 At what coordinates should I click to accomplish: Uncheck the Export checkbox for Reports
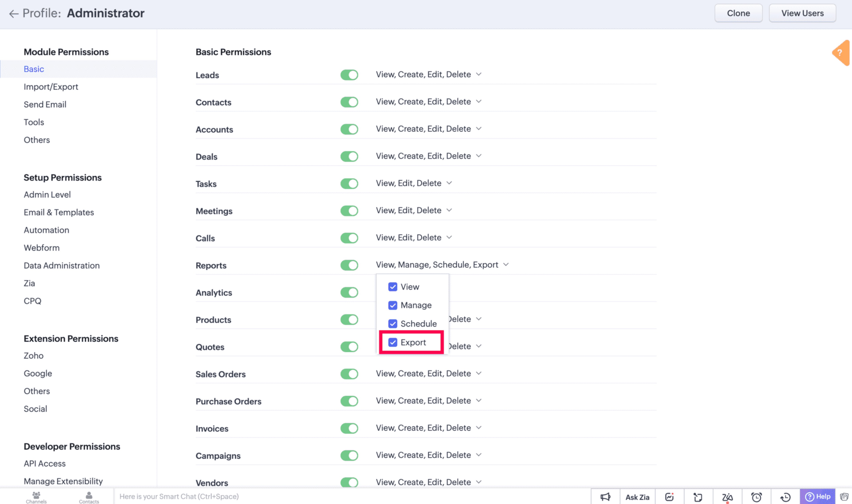click(x=392, y=342)
